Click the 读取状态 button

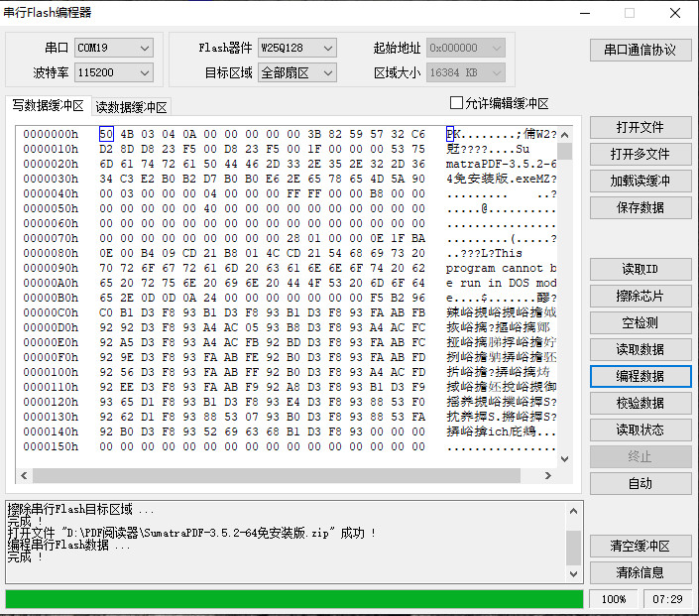pyautogui.click(x=641, y=430)
